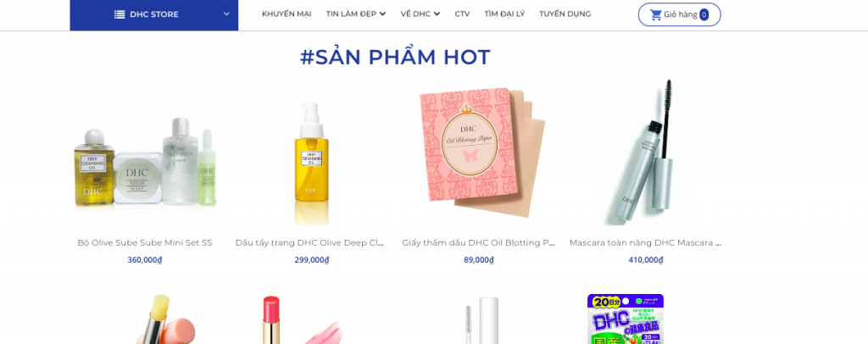
Task: Expand the VỀ DHC dropdown arrow
Action: 437,14
